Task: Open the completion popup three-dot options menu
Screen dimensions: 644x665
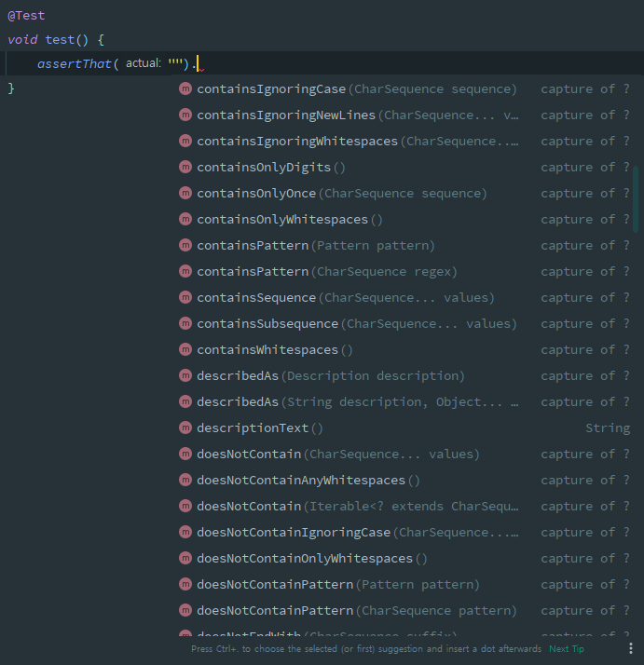Action: click(x=631, y=648)
